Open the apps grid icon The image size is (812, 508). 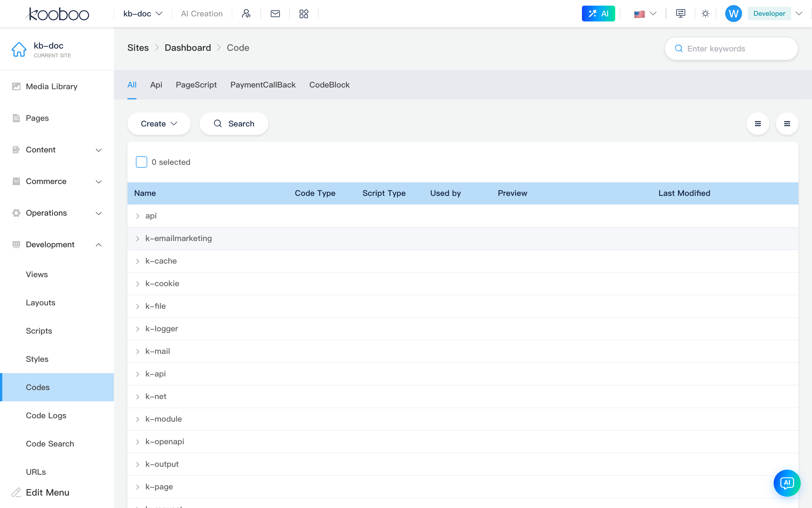coord(304,14)
